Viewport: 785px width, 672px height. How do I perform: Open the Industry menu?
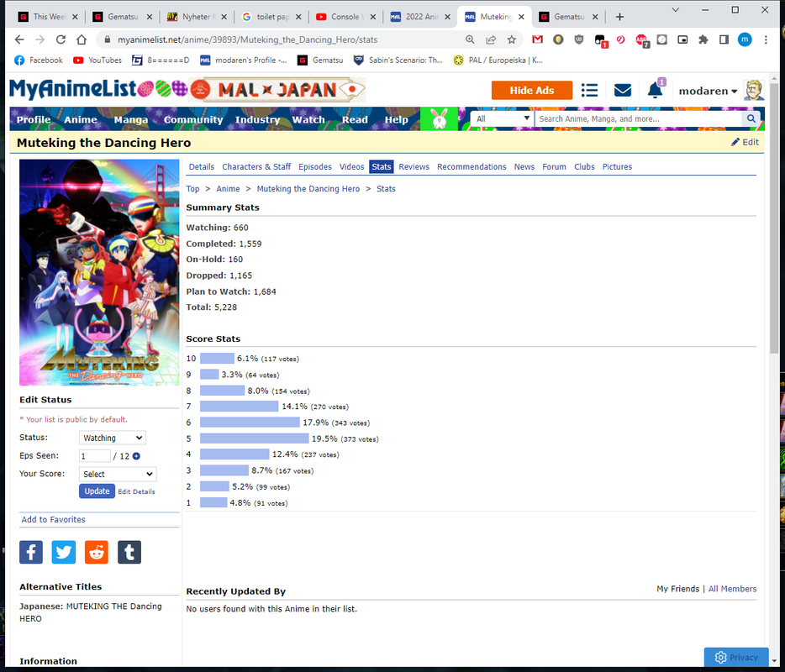(x=257, y=119)
